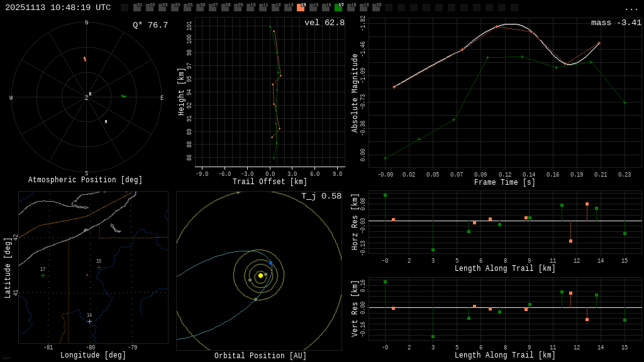Click station 14 orange cross on map
This screenshot has width=644, height=362.
coord(89,321)
